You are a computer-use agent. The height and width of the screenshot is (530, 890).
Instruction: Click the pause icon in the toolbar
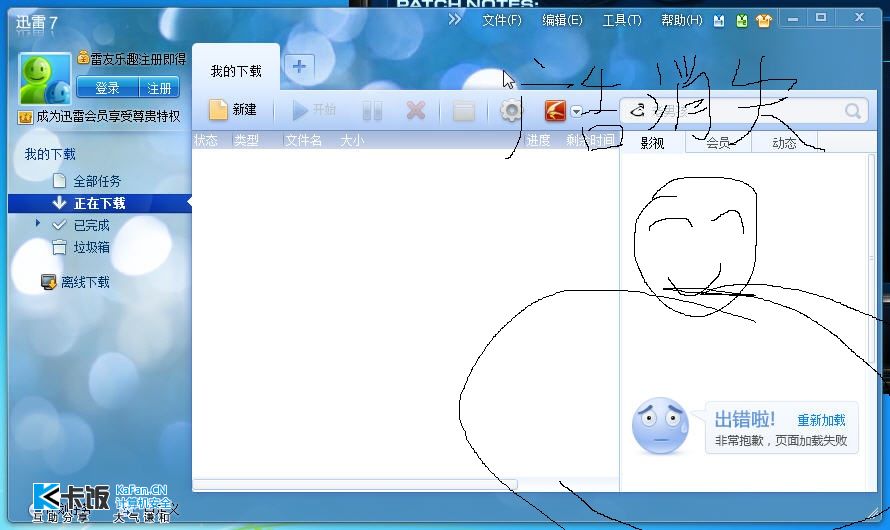pos(372,111)
